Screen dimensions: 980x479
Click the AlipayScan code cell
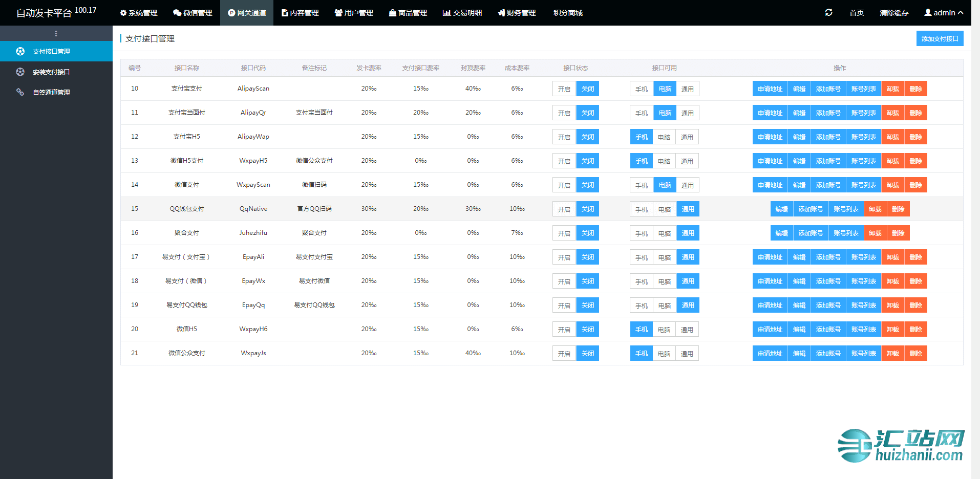coord(253,89)
